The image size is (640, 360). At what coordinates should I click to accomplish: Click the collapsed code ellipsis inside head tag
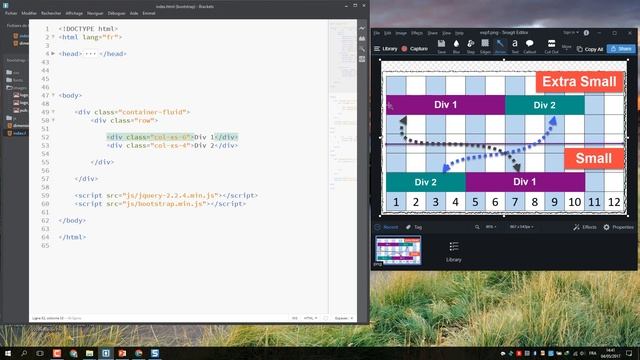(91, 53)
